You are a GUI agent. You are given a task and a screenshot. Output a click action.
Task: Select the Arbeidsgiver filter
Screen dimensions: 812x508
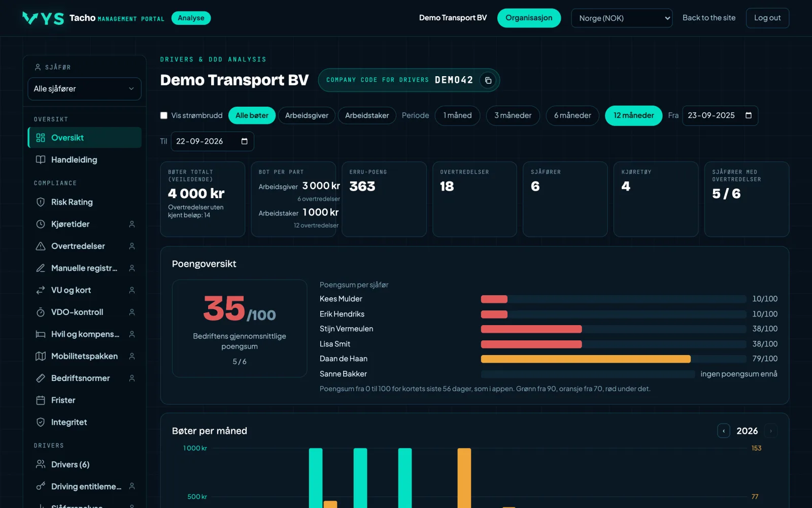click(307, 115)
